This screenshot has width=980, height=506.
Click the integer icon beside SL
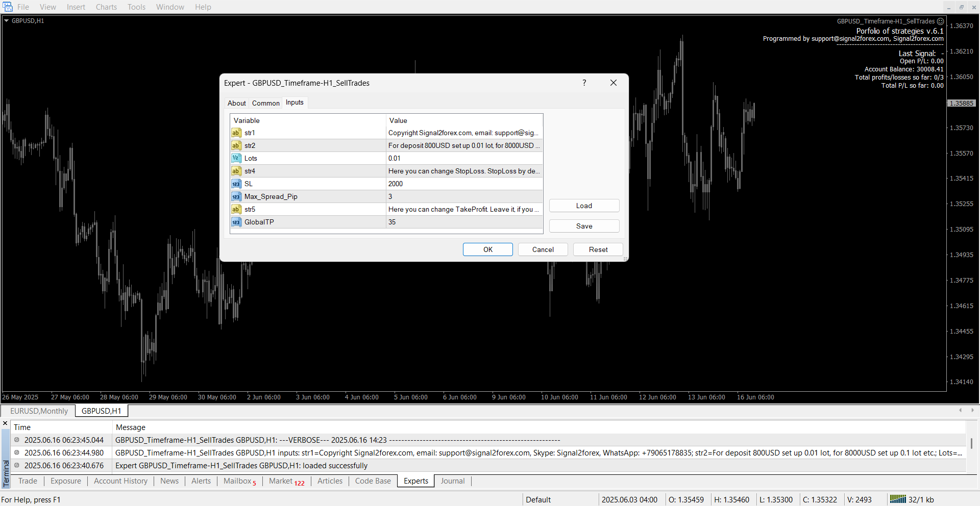[x=236, y=184]
